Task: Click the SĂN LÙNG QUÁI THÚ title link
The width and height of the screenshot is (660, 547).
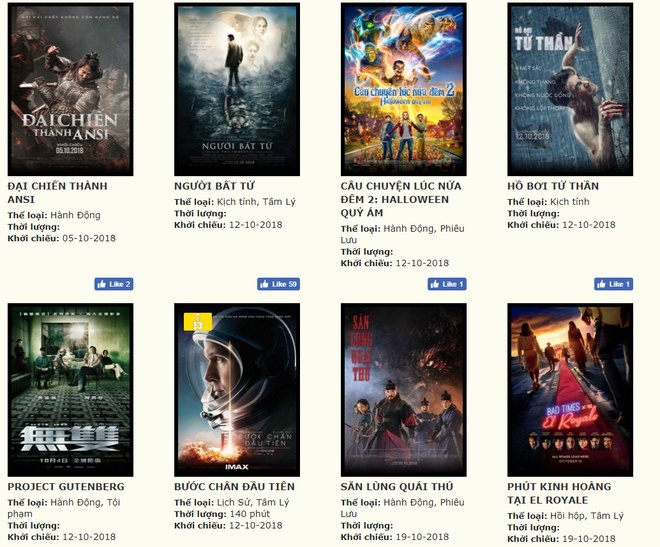Action: [397, 487]
